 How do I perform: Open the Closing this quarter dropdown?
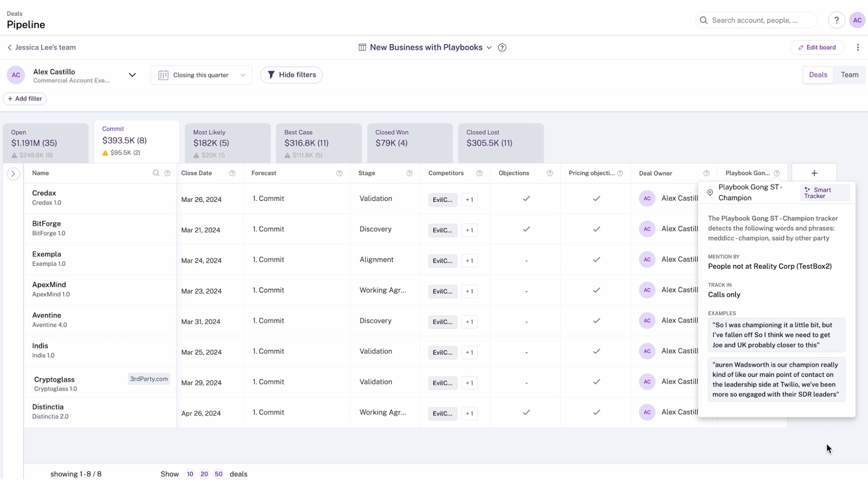201,75
